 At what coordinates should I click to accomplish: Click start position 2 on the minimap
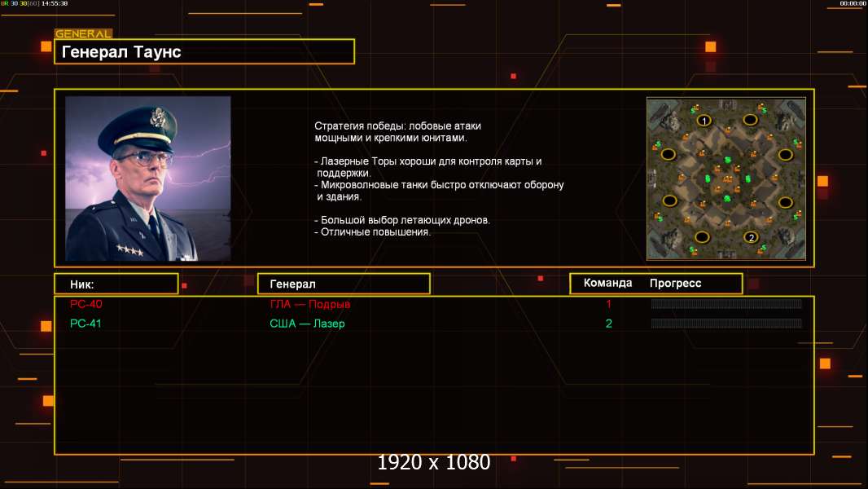(x=751, y=238)
